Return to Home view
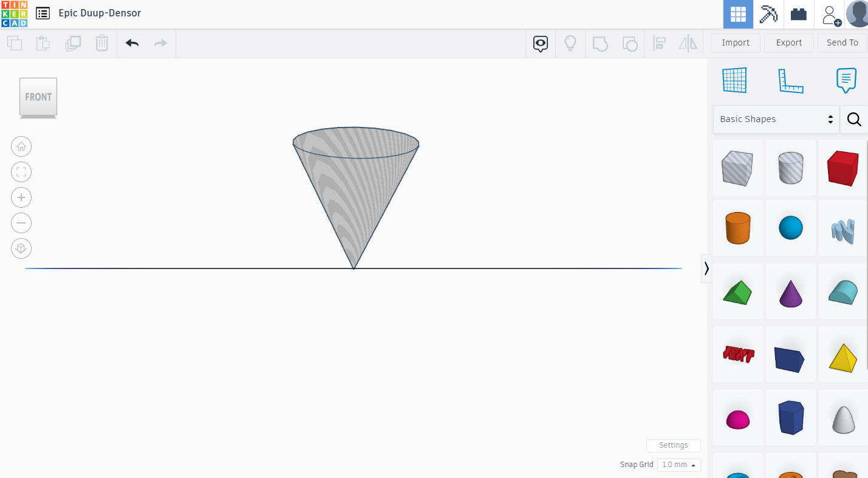 pyautogui.click(x=21, y=146)
